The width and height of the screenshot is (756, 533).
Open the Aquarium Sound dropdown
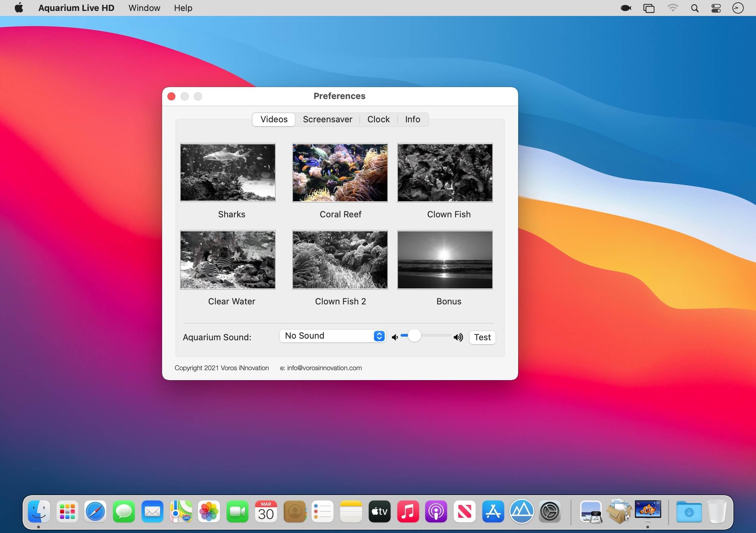tap(332, 336)
